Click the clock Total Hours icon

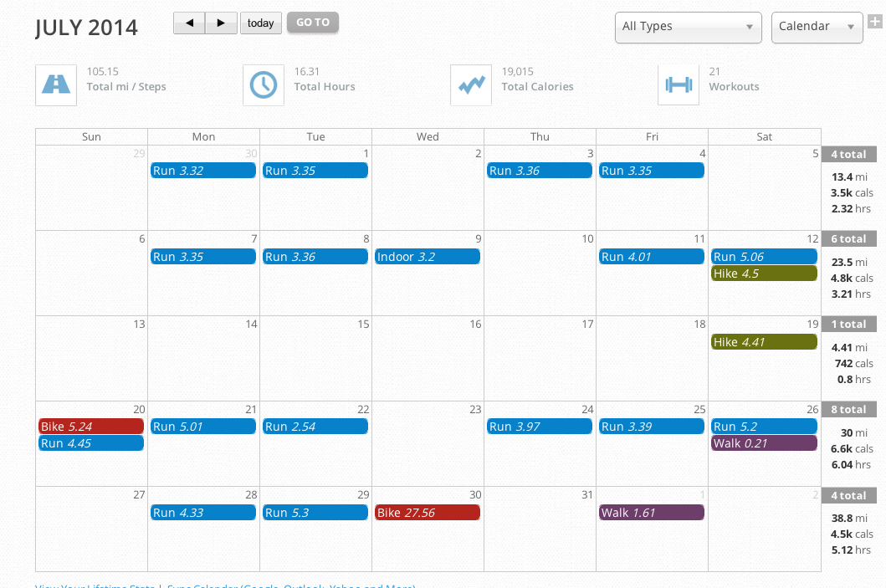click(264, 85)
